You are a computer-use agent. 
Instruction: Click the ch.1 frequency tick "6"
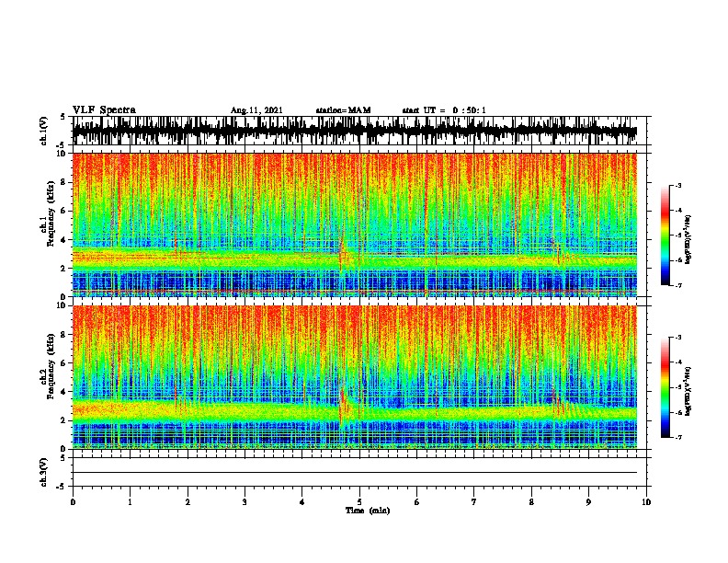pos(64,211)
